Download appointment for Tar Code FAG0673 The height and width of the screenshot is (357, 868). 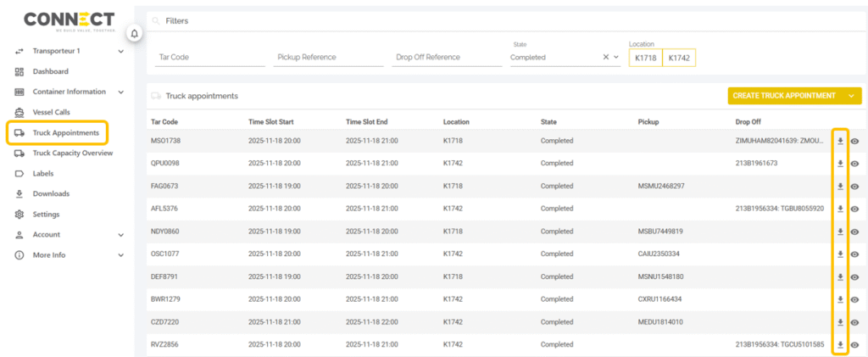840,186
